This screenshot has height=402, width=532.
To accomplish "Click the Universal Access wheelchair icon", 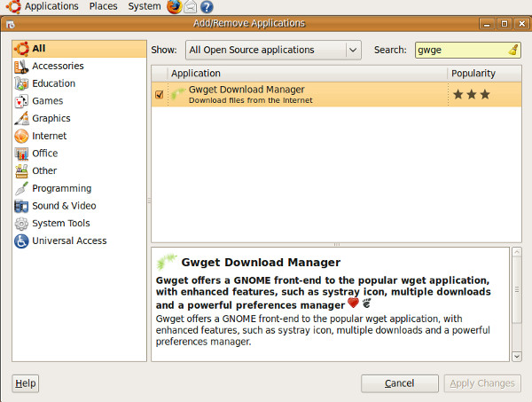I will pyautogui.click(x=21, y=241).
